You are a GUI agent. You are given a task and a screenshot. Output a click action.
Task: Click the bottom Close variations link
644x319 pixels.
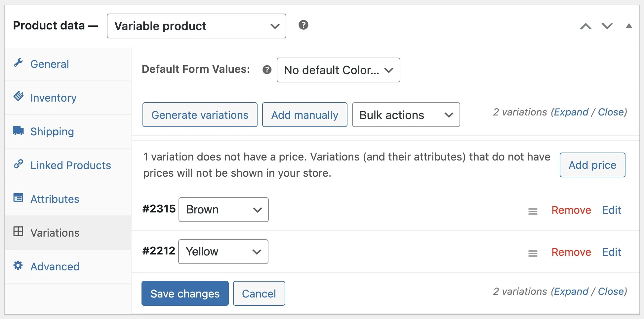(x=611, y=292)
